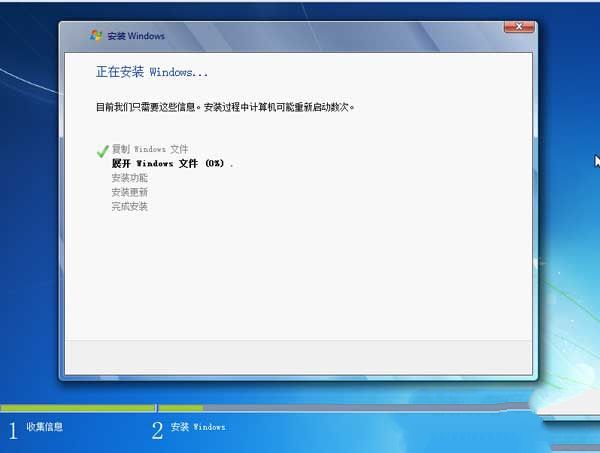Viewport: 600px width, 453px height.
Task: Click the 收集信息 stage label
Action: tap(45, 427)
